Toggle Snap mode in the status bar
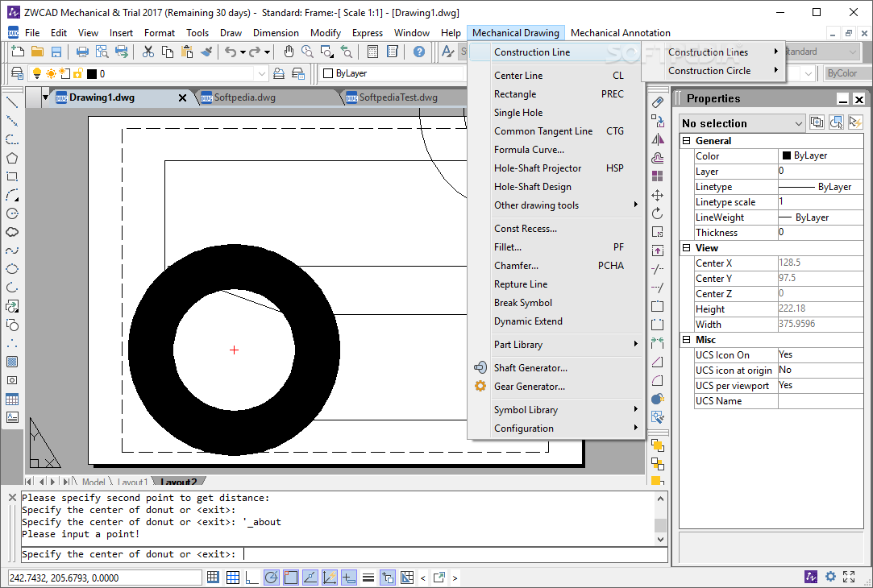 [x=213, y=578]
